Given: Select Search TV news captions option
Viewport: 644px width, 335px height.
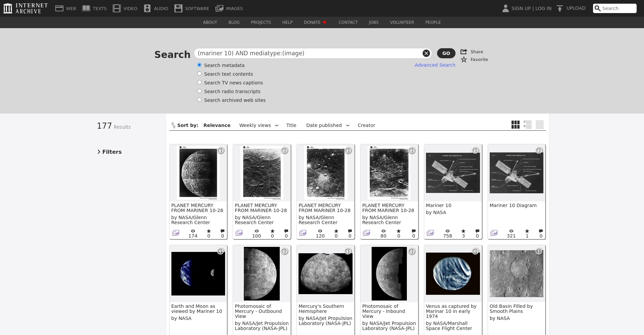Looking at the screenshot, I should coord(199,82).
